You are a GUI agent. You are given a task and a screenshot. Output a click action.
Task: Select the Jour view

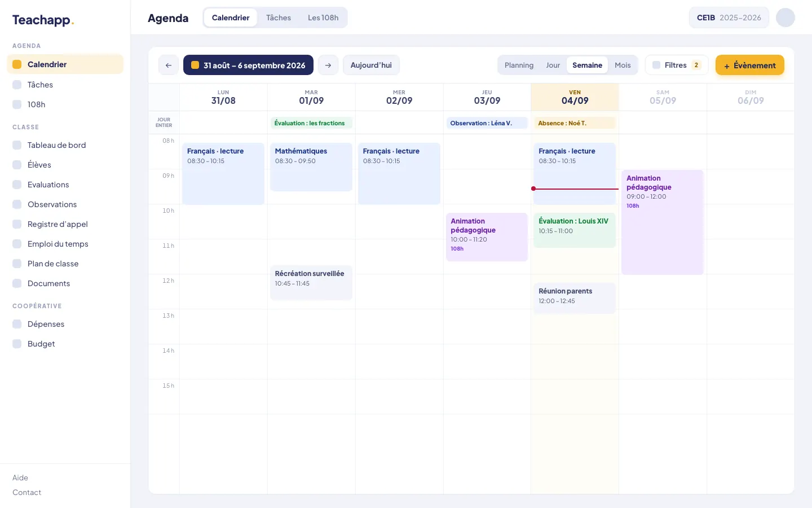[553, 65]
